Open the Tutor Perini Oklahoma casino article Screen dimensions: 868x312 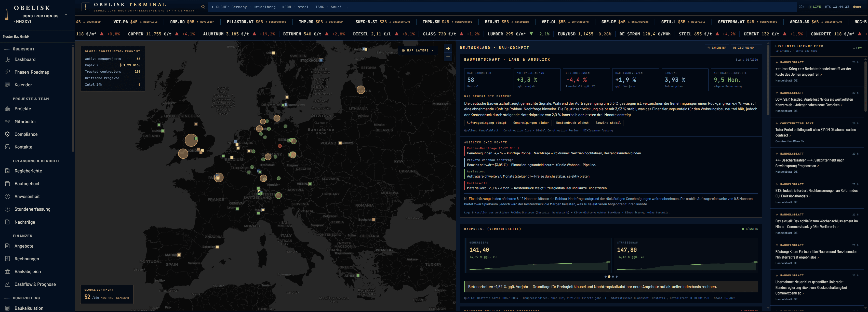[816, 132]
